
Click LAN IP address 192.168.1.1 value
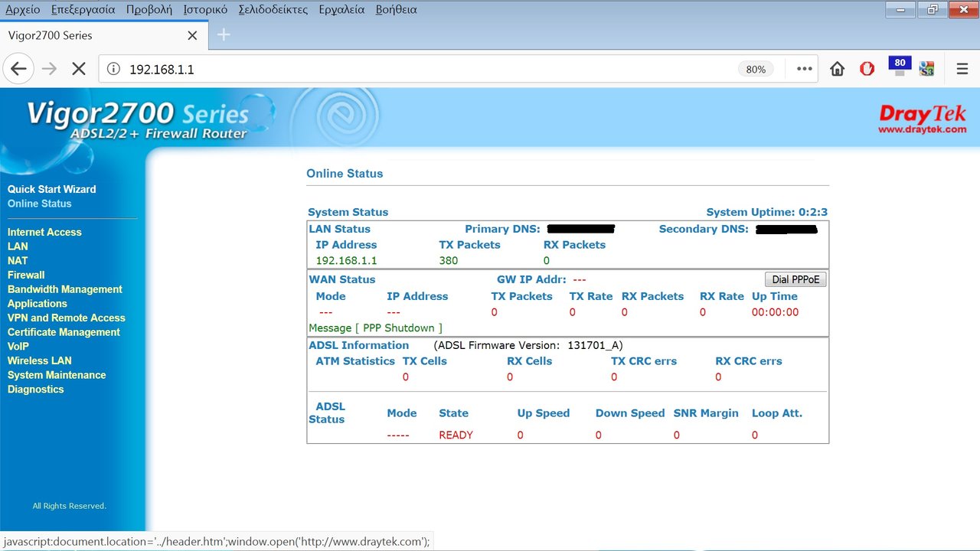coord(346,260)
